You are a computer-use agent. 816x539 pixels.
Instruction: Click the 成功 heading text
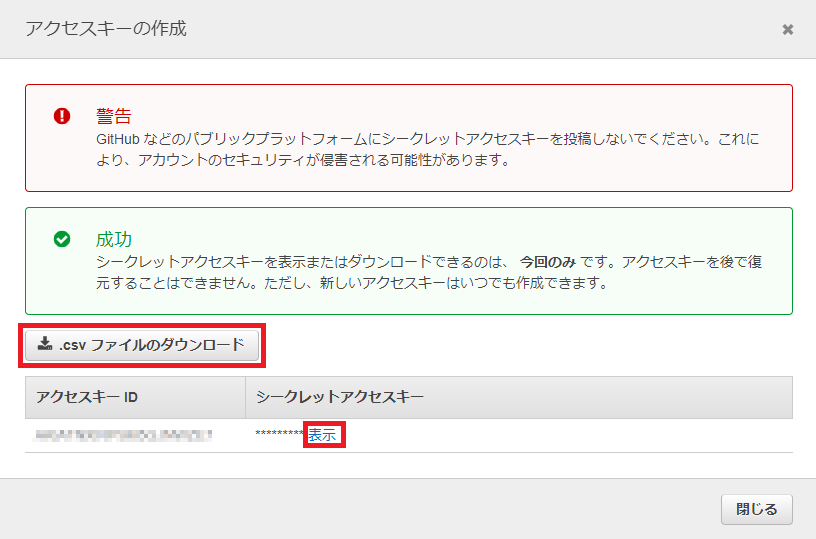pyautogui.click(x=113, y=239)
